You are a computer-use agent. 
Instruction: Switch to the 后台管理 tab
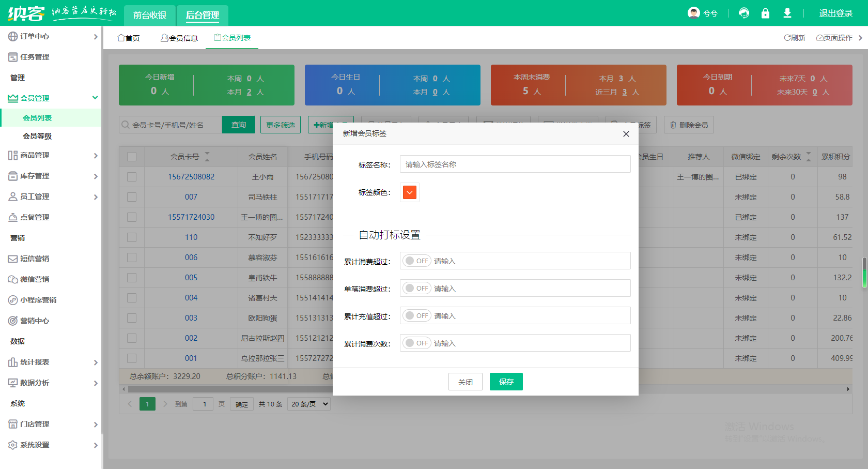coord(203,15)
